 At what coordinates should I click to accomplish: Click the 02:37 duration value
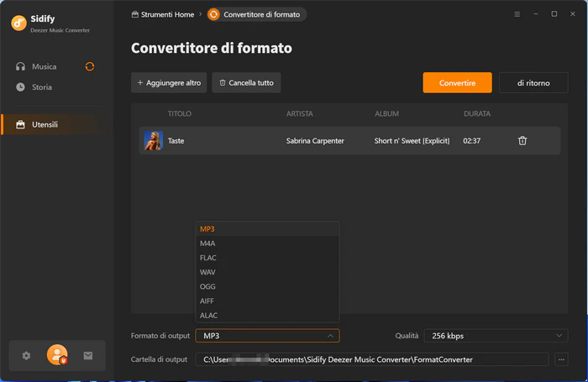[472, 141]
